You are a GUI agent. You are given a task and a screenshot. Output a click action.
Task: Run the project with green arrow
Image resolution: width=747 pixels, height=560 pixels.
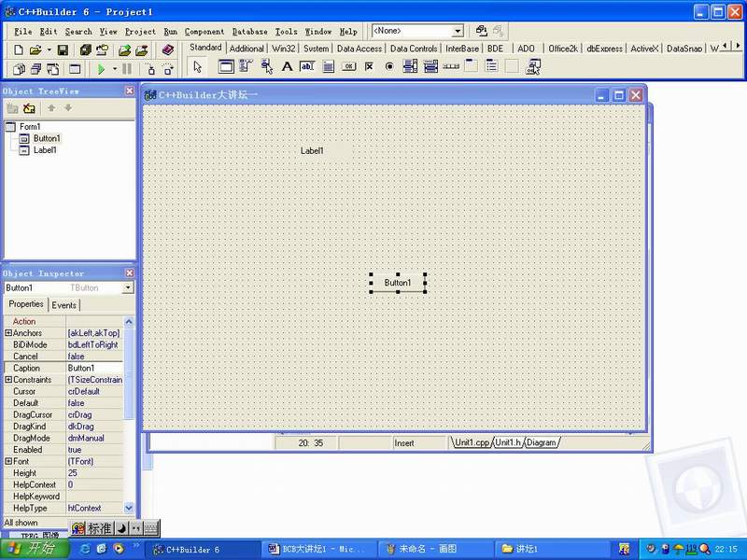(x=101, y=69)
